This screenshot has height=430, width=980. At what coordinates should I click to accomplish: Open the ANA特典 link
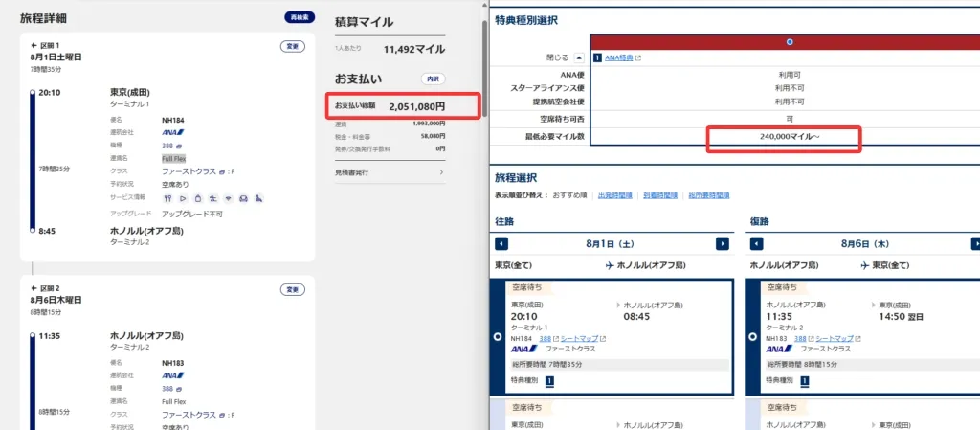(x=619, y=57)
